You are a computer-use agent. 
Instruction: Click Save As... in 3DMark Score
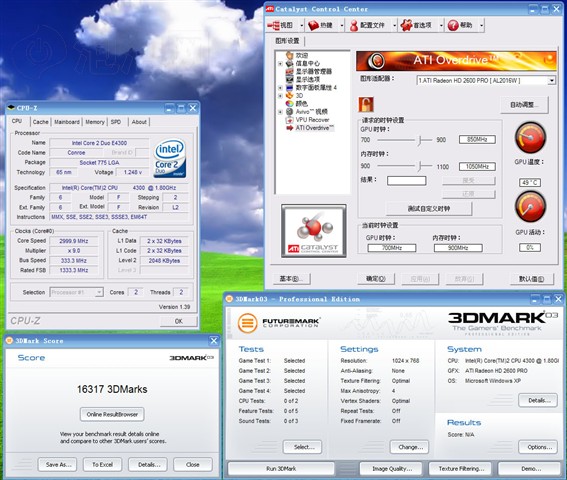(x=57, y=464)
